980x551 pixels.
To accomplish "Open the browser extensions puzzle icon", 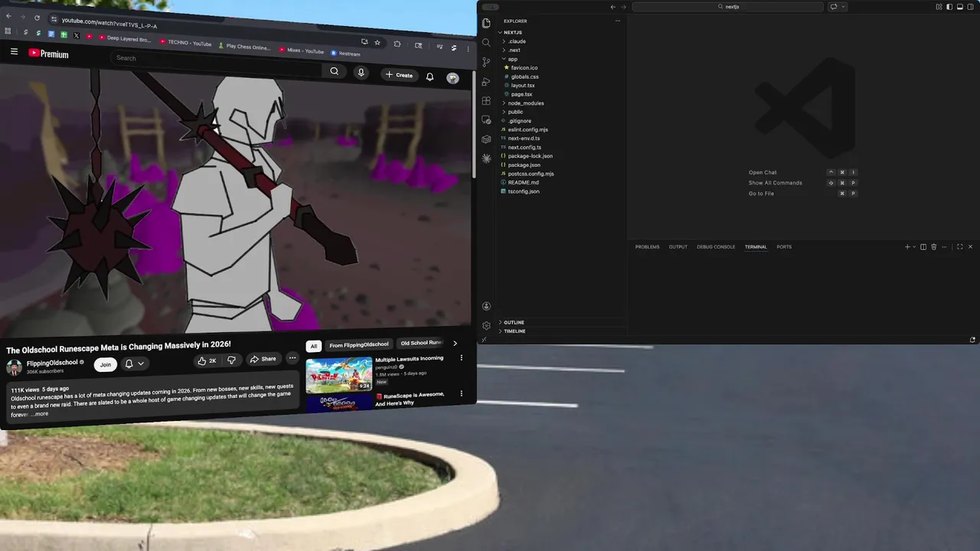I will click(397, 44).
